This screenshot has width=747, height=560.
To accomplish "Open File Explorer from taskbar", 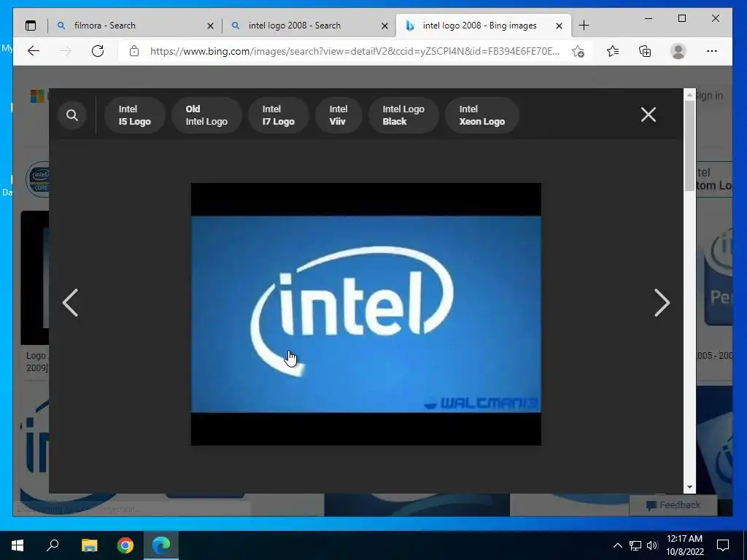I will [x=89, y=545].
